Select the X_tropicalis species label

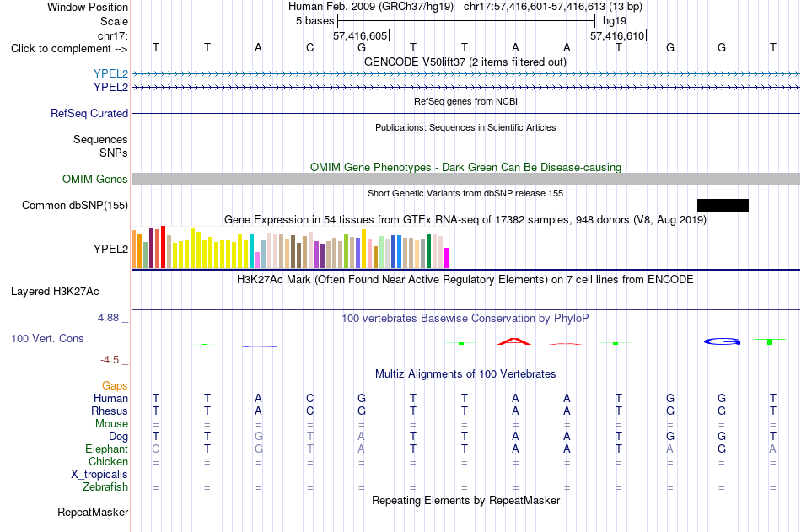99,475
